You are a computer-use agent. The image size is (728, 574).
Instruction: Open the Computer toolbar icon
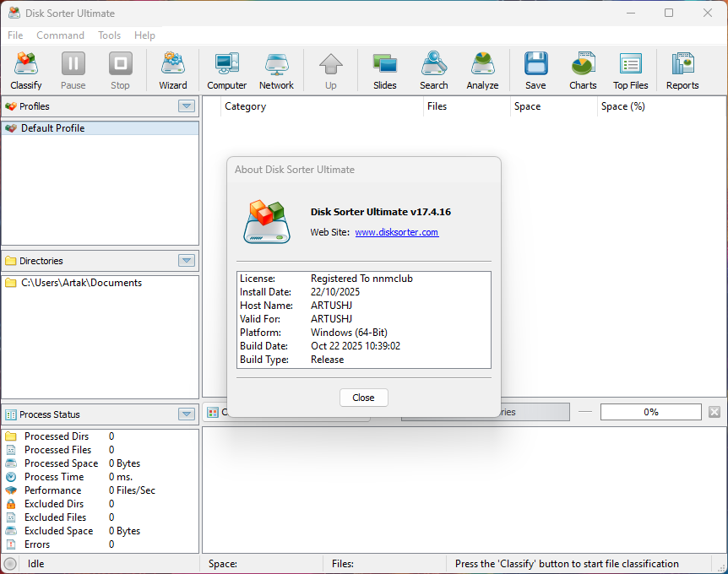click(x=226, y=71)
